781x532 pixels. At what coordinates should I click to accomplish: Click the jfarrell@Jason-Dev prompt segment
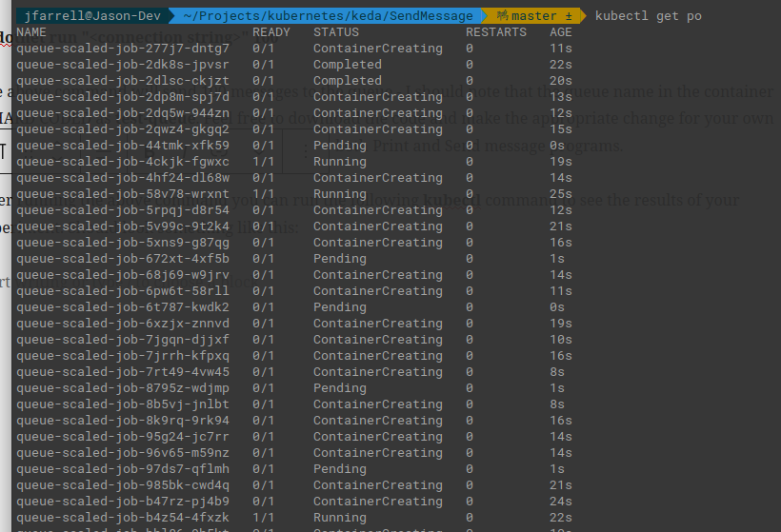(x=82, y=16)
